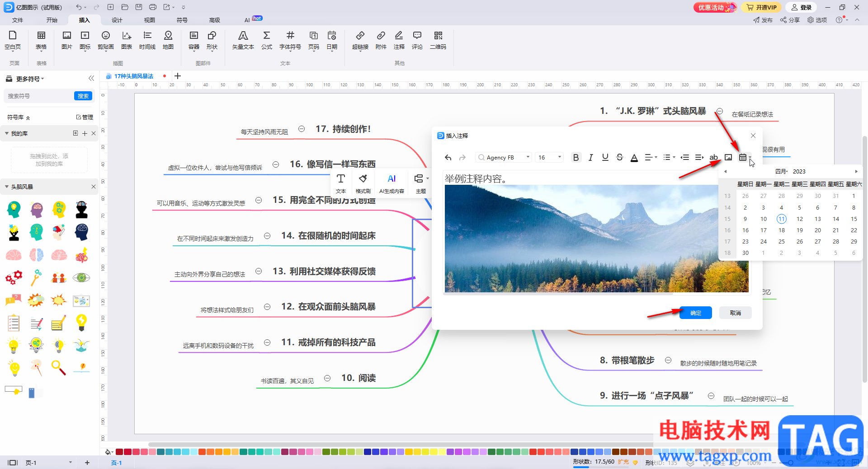Click the insert-image icon in note toolbar
868x469 pixels.
click(728, 157)
